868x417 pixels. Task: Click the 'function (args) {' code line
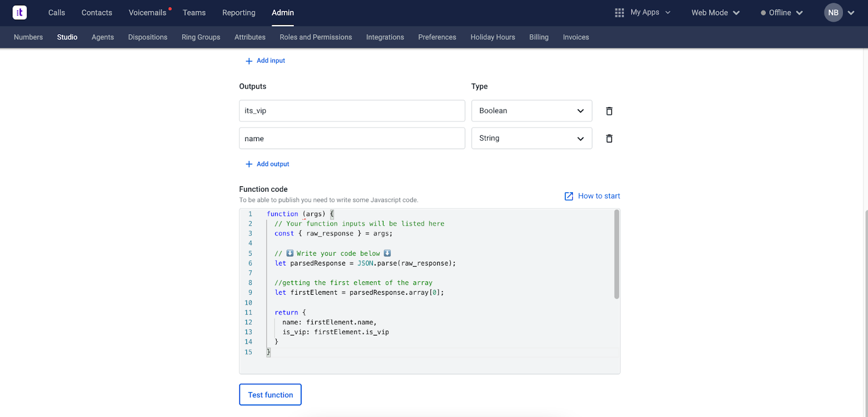click(x=301, y=214)
